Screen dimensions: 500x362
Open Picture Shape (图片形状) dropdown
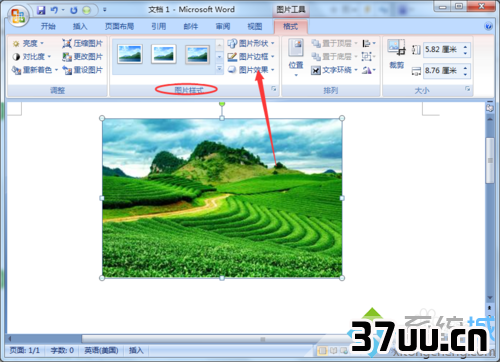tap(251, 43)
